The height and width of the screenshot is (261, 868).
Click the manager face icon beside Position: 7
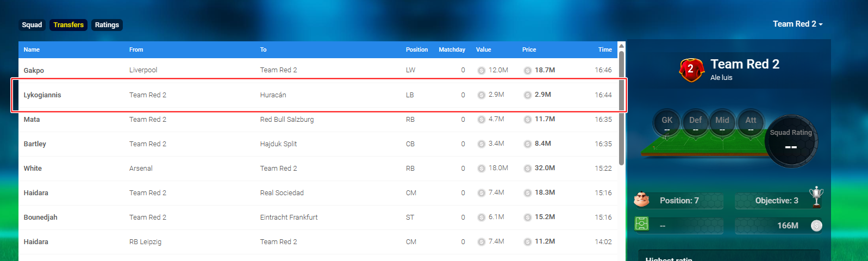coord(642,200)
